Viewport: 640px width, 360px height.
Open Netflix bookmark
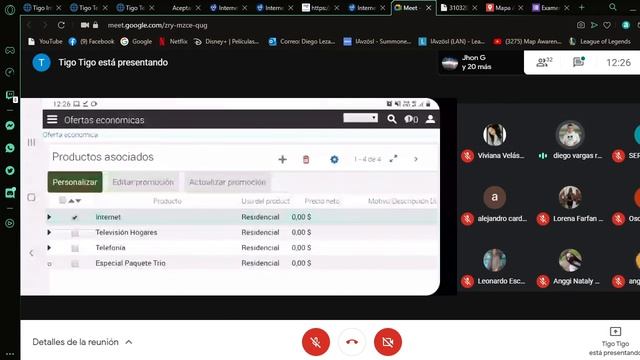point(173,41)
